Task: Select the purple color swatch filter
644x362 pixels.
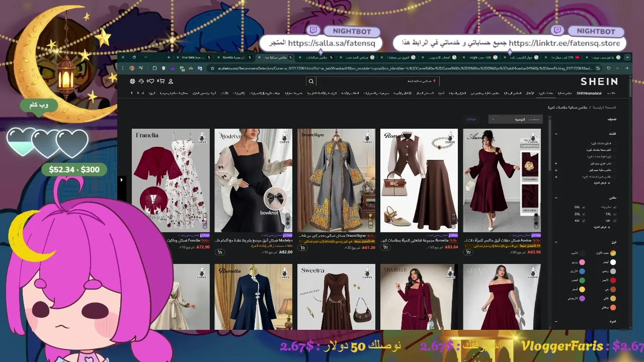Action: [x=582, y=298]
